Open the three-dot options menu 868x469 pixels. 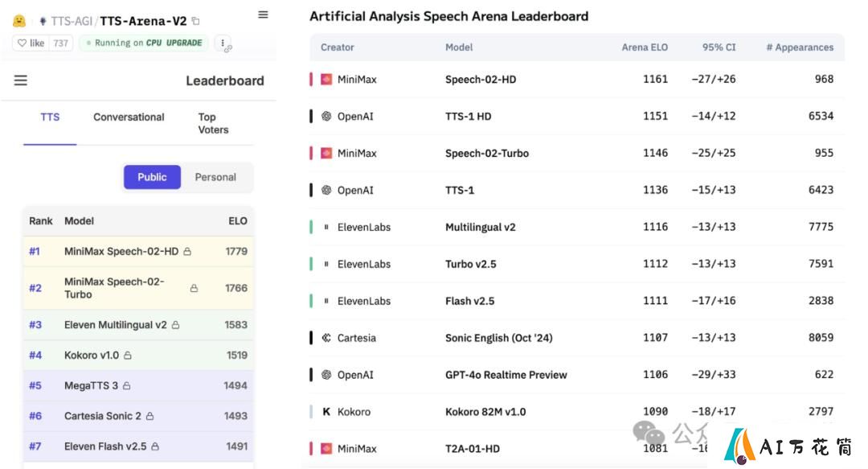point(223,43)
